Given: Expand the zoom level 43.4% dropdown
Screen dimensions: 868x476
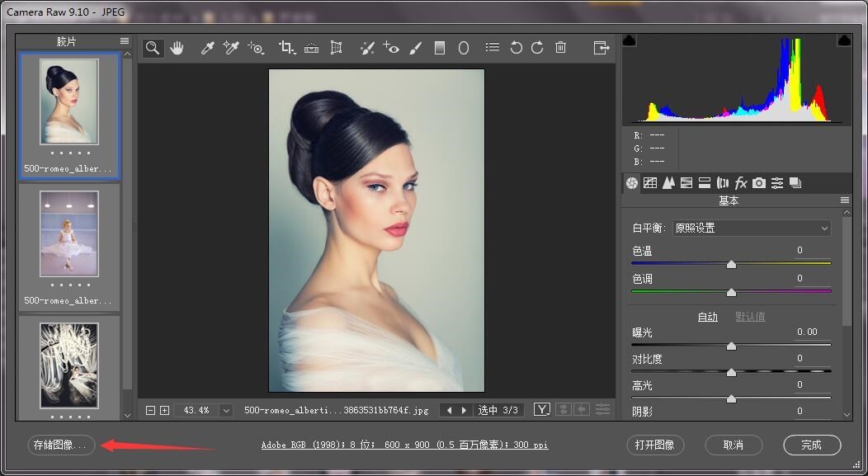Looking at the screenshot, I should point(226,410).
